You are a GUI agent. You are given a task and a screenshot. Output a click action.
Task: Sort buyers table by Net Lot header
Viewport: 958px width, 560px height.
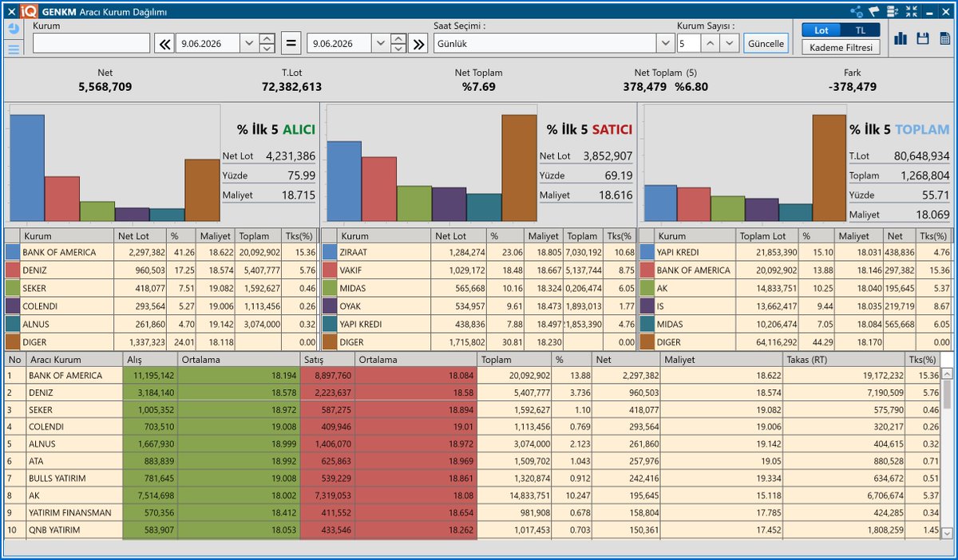click(x=140, y=236)
